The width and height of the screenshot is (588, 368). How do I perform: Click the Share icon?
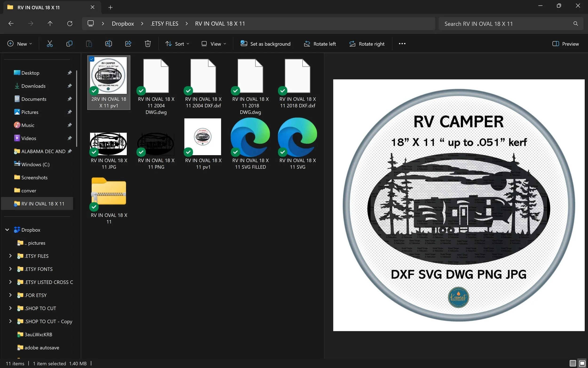128,44
